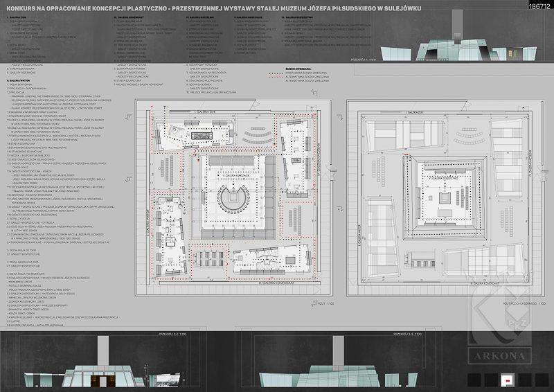Click the board title starting 'KONKURS NA OPRACOWANIE KONCEPCJI'
This screenshot has width=554, height=392.
[x=213, y=8]
